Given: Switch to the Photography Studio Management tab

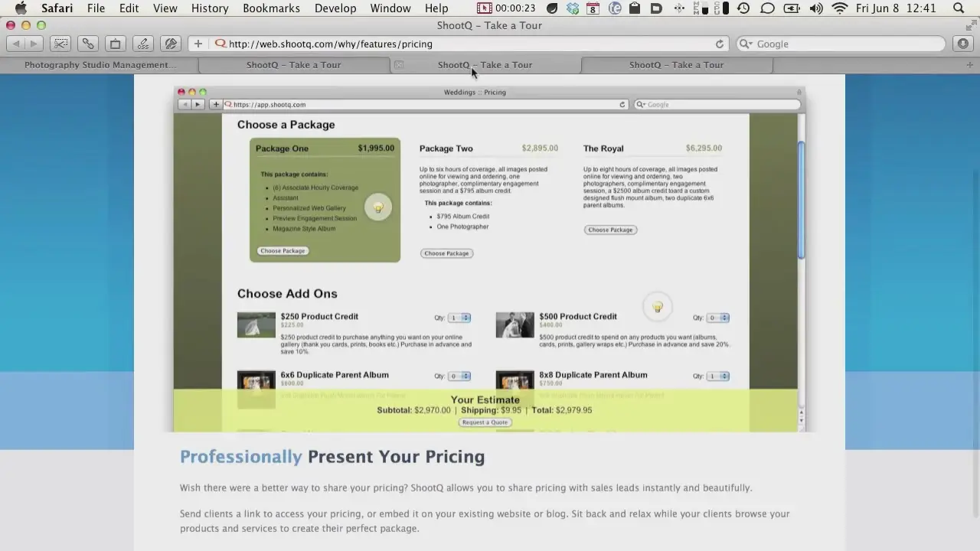Looking at the screenshot, I should point(100,65).
